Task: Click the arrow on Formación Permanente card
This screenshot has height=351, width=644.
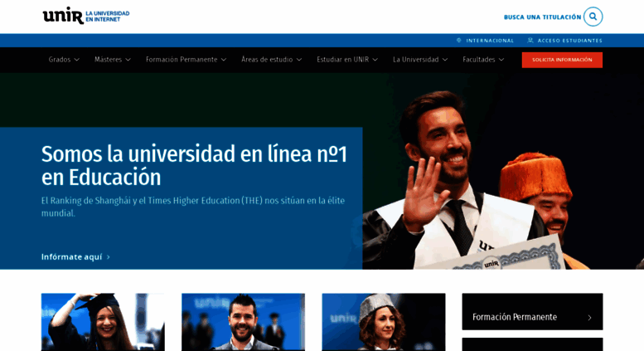Action: tap(590, 317)
